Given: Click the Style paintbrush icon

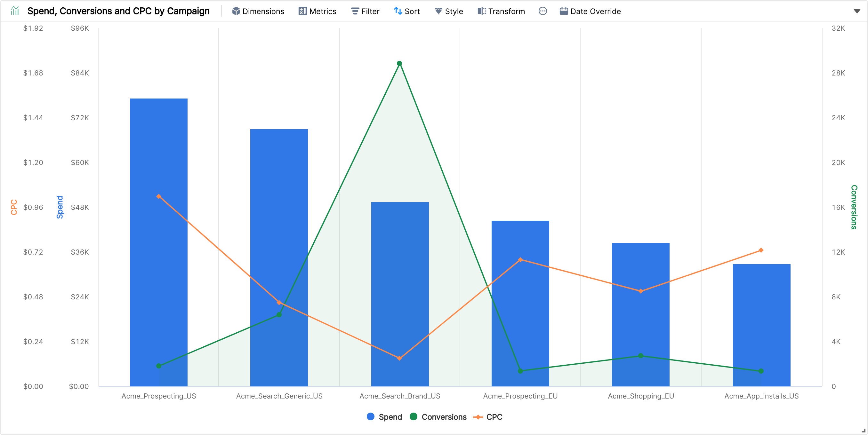Looking at the screenshot, I should pos(438,11).
